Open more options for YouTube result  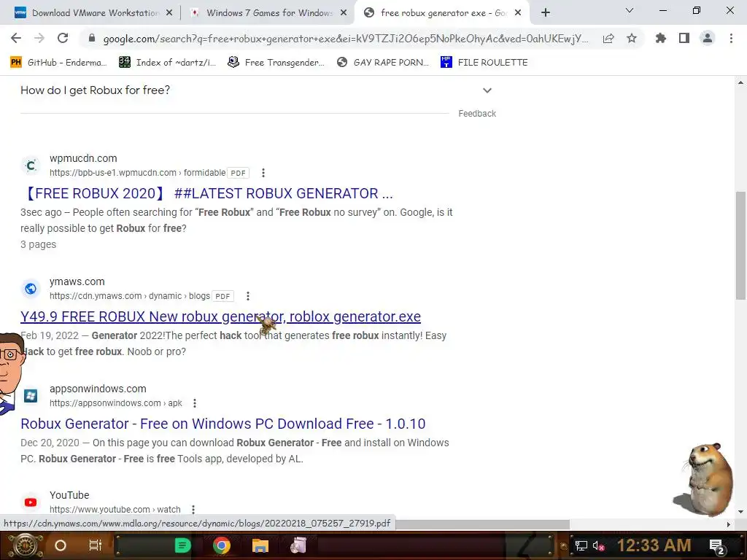[x=193, y=510]
